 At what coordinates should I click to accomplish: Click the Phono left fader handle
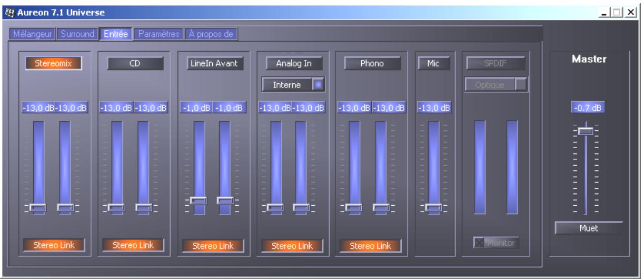point(354,208)
